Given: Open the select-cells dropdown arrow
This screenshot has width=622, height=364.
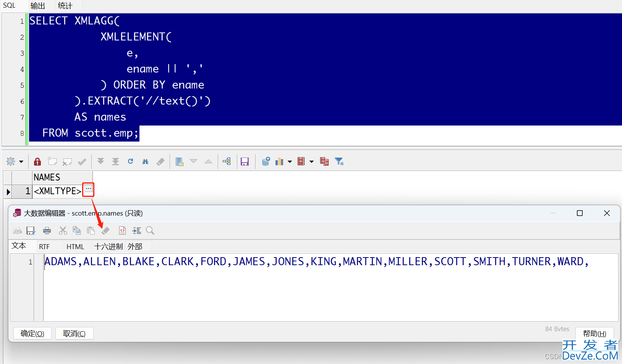Looking at the screenshot, I should (x=21, y=162).
